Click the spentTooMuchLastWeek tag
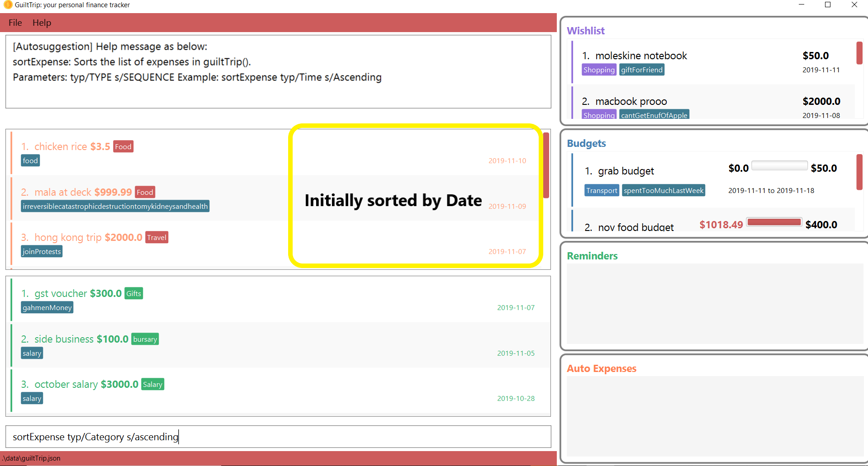 (x=664, y=190)
